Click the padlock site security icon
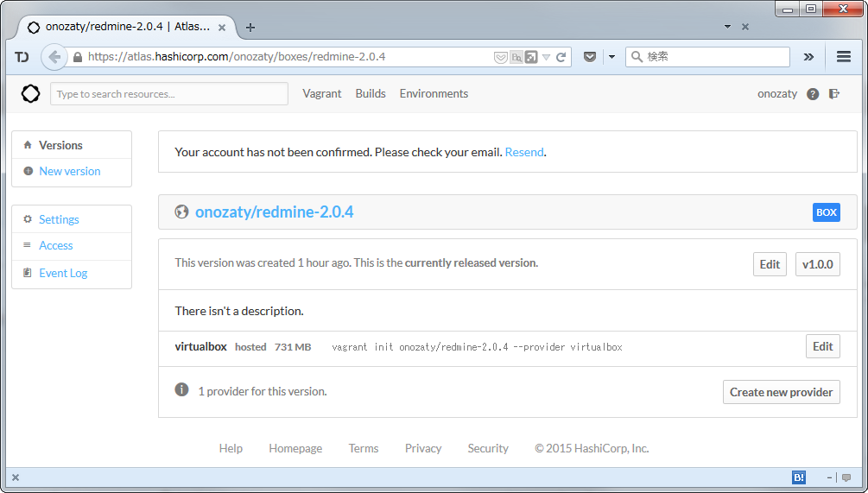Image resolution: width=868 pixels, height=493 pixels. [78, 57]
